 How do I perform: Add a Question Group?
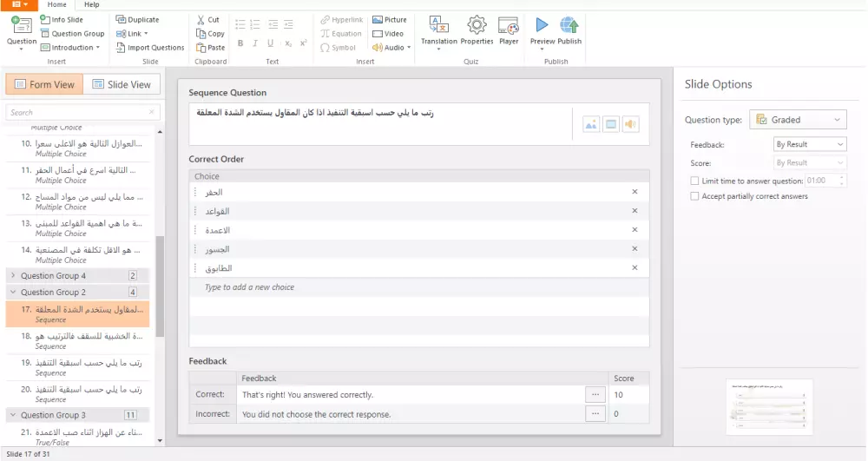(73, 33)
